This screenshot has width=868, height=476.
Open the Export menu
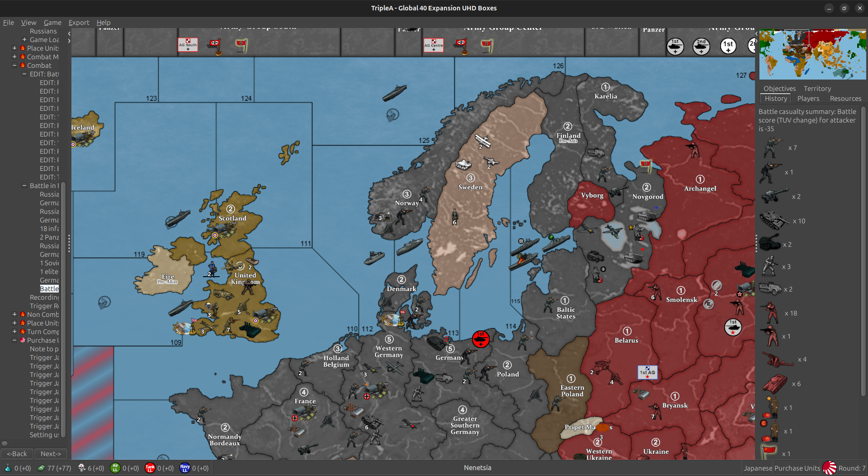click(79, 23)
